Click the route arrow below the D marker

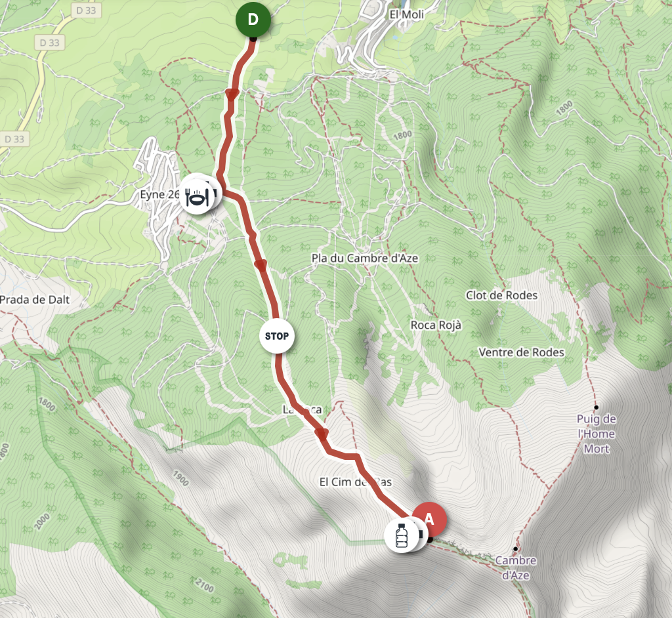tap(232, 94)
